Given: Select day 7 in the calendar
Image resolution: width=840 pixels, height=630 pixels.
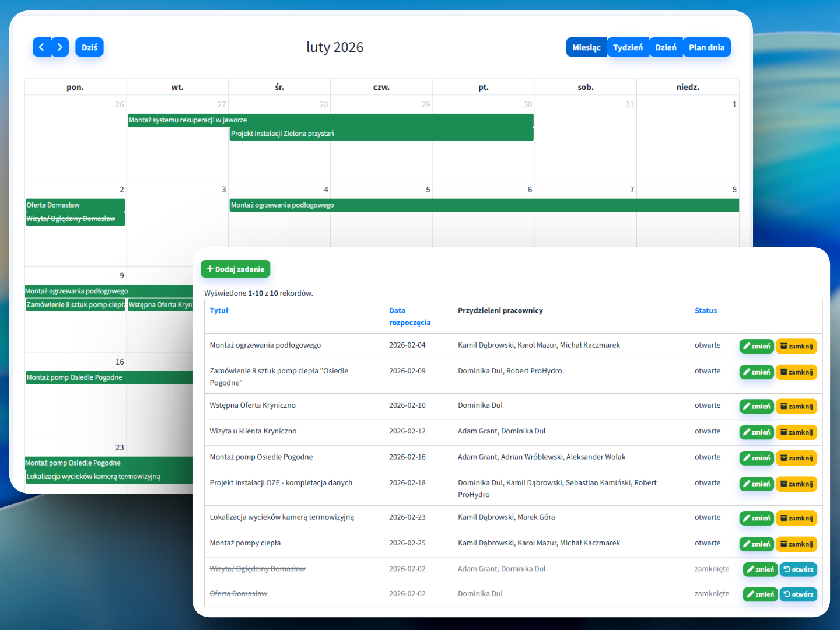Looking at the screenshot, I should tap(632, 190).
